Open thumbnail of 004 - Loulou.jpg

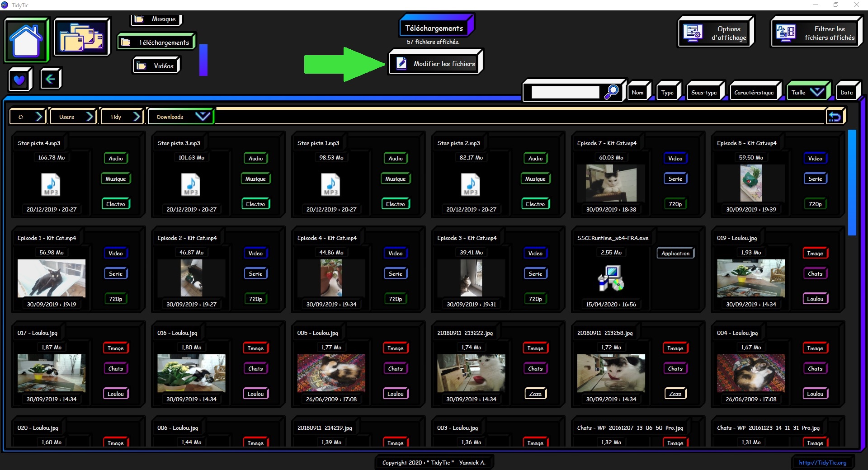tap(751, 373)
